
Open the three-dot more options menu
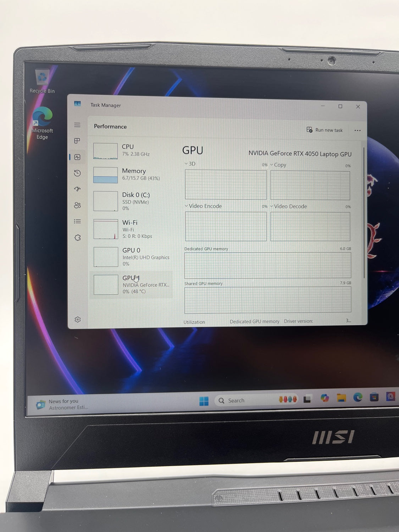click(358, 131)
